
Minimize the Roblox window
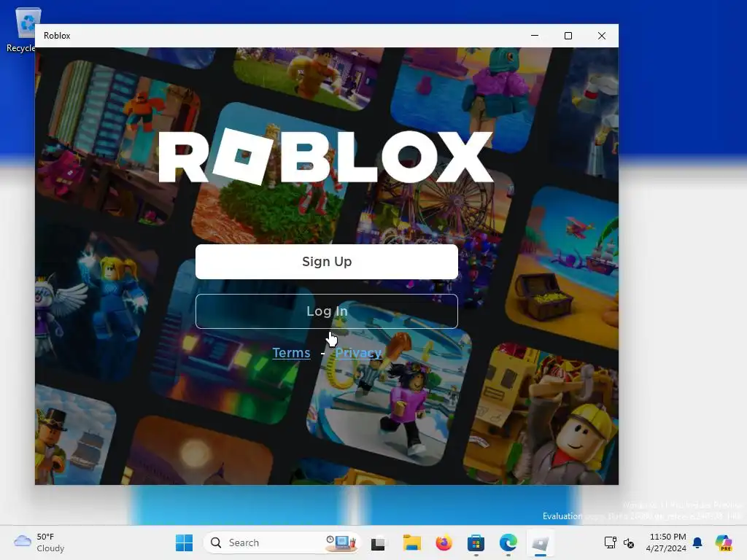(535, 36)
